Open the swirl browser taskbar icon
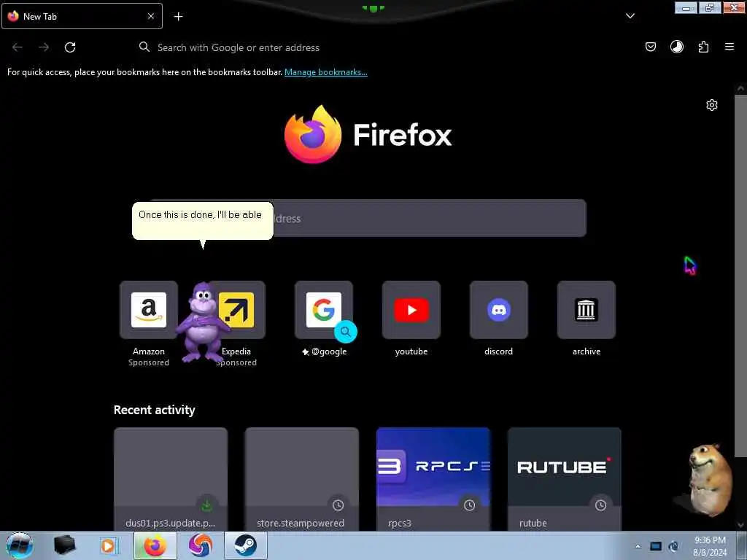The height and width of the screenshot is (560, 747). coord(200,545)
